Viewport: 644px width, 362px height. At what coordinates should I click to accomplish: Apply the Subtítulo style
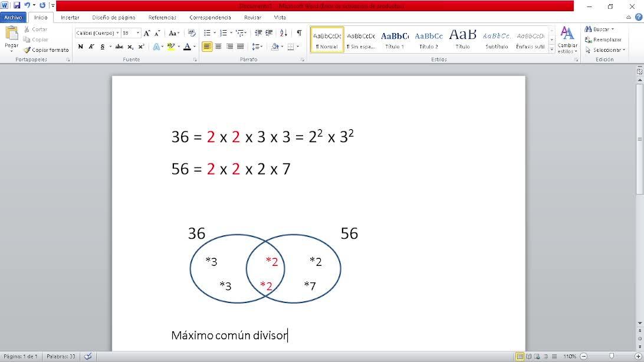[497, 40]
